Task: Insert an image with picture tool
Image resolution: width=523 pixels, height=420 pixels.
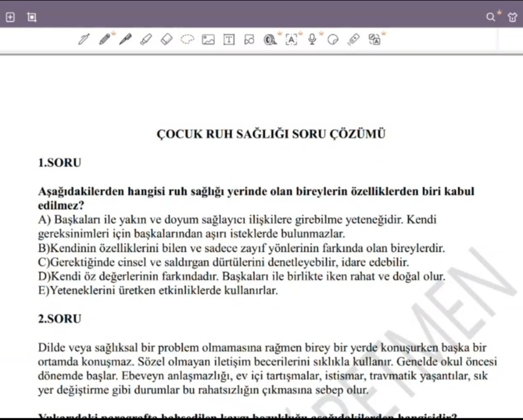Action: pos(208,40)
